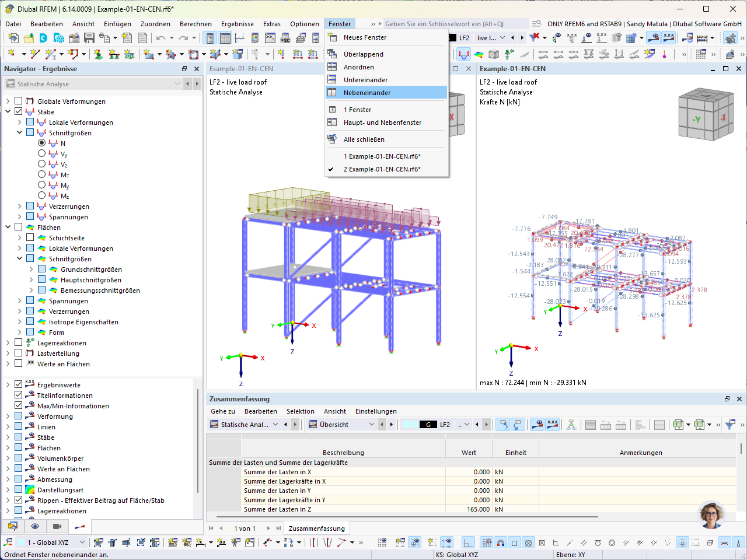Screen dimensions: 747x560
Task: Choose Haupt- und Nebenfenster menu entry
Action: pyautogui.click(x=386, y=123)
